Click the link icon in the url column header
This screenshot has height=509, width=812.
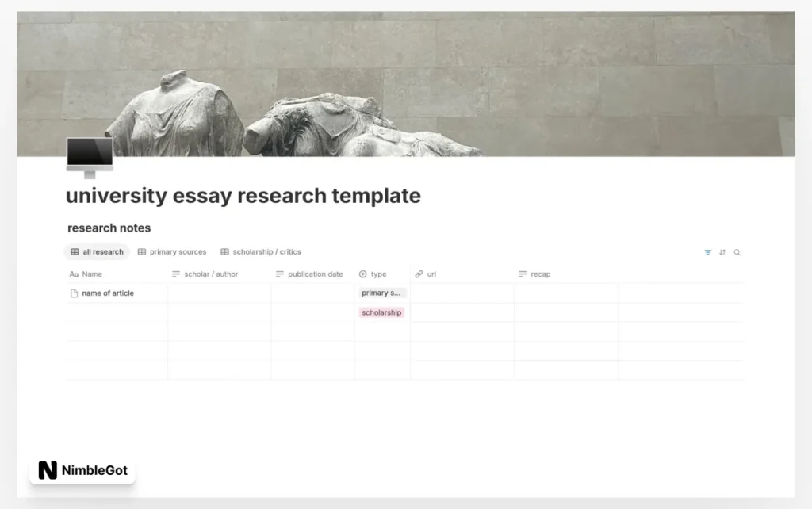point(419,274)
